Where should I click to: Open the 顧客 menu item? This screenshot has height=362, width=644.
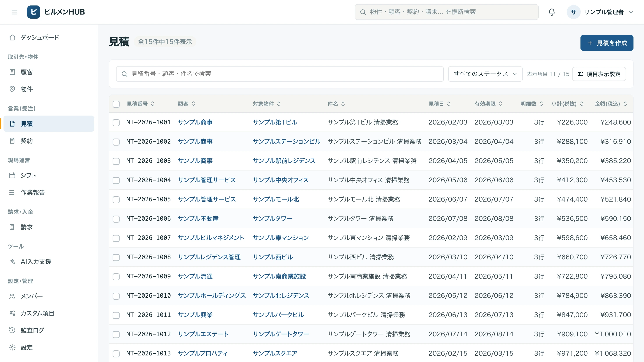[x=49, y=72]
